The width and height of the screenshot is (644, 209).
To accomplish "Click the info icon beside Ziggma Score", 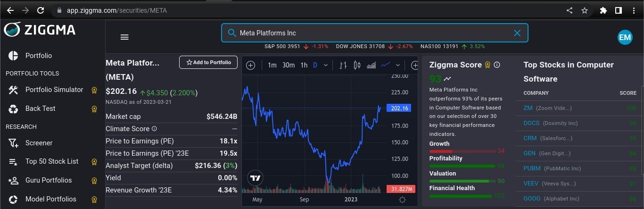I will (497, 65).
